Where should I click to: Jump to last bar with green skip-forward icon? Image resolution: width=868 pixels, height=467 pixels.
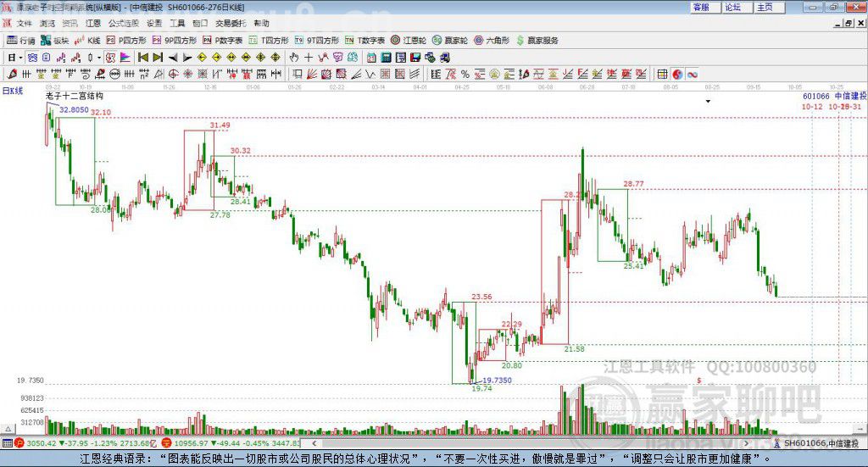(158, 58)
